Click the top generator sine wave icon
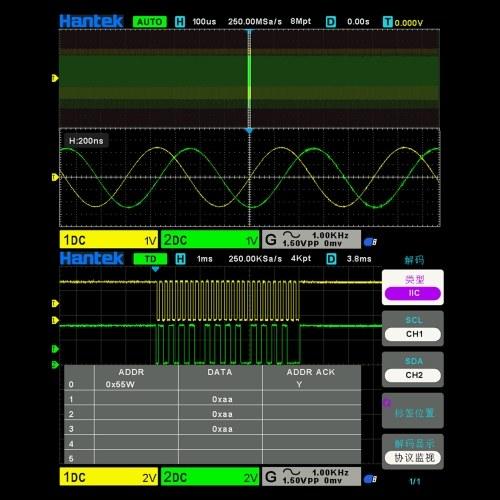Image resolution: width=500 pixels, height=500 pixels. click(291, 235)
